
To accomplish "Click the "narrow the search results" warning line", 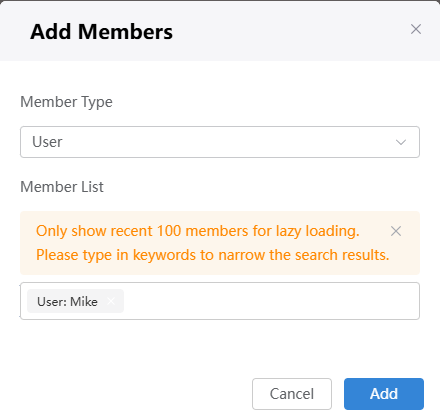I will [213, 255].
